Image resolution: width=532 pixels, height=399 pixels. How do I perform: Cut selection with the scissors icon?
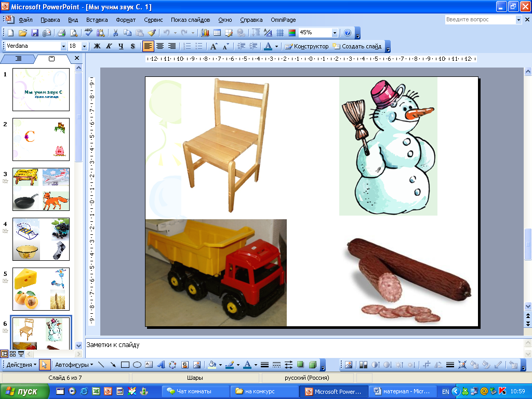(115, 33)
